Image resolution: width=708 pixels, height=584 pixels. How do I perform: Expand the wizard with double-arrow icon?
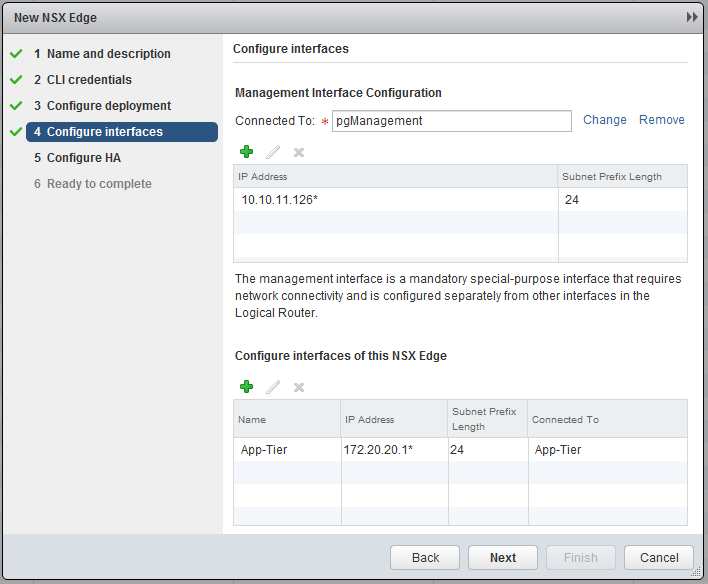(x=691, y=18)
